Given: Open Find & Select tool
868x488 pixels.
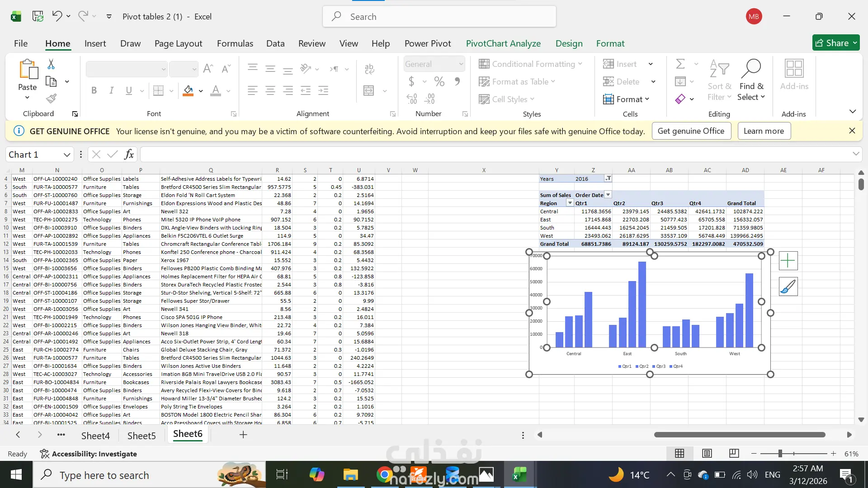Looking at the screenshot, I should 751,80.
